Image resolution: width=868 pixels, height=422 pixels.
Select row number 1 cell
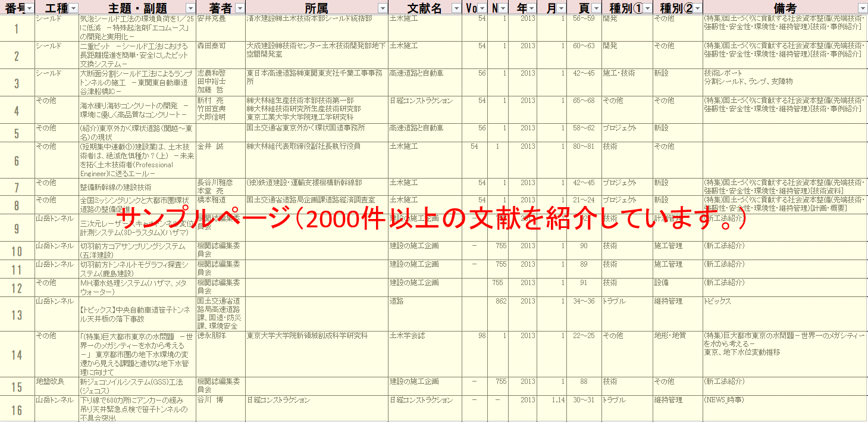pos(17,29)
